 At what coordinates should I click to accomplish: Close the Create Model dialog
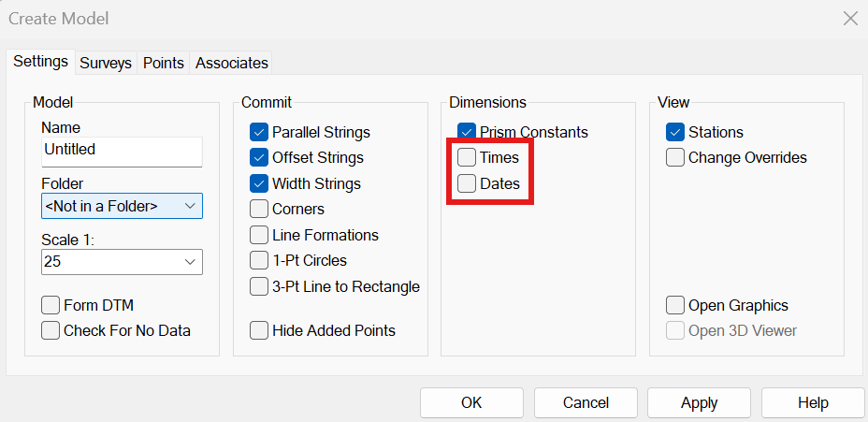pyautogui.click(x=850, y=19)
